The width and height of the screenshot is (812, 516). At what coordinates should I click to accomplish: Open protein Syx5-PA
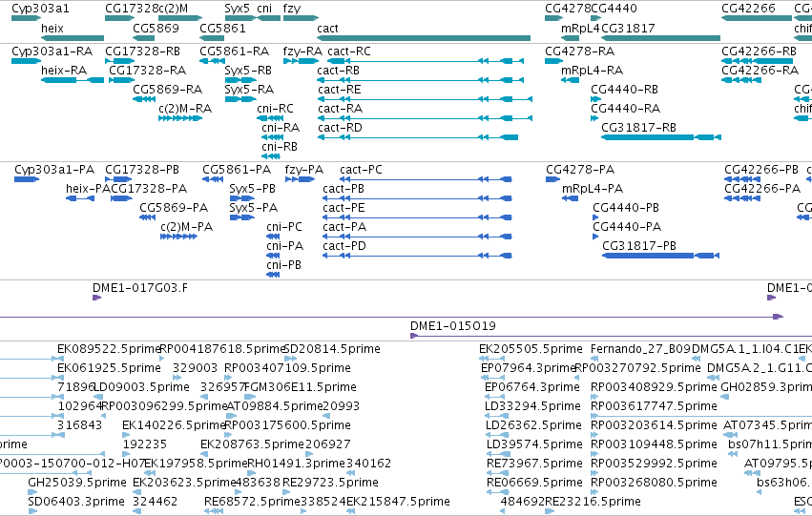[254, 208]
